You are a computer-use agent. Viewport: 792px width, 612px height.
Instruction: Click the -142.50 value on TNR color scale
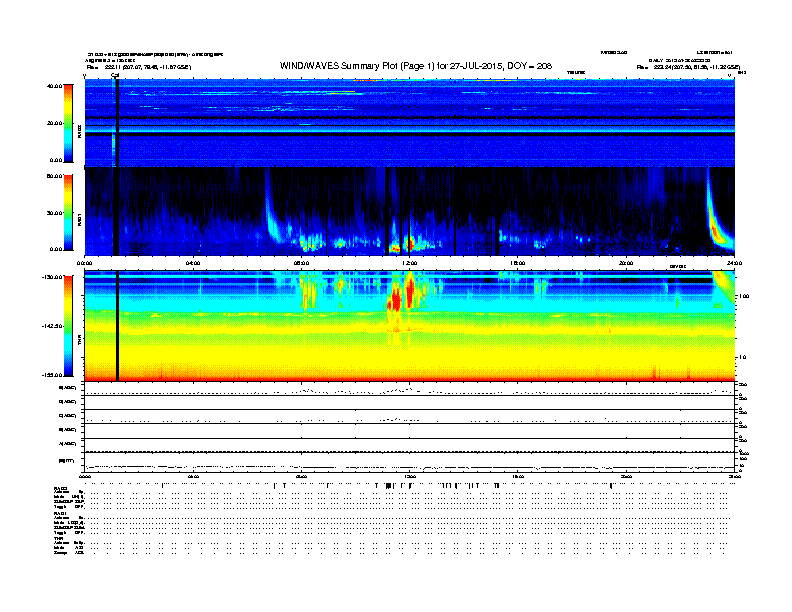click(52, 326)
